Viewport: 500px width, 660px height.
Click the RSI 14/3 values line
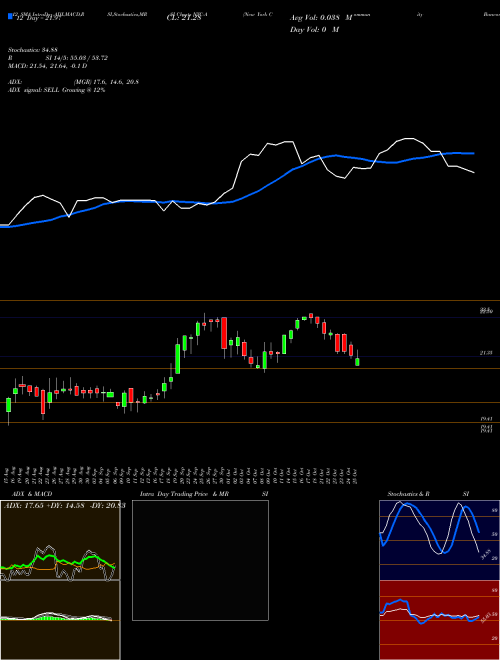[58, 58]
